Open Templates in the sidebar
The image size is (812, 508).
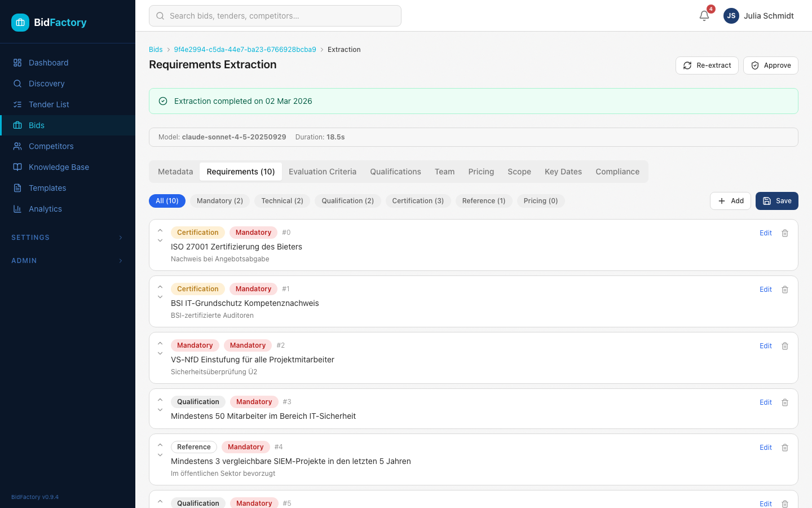[68, 188]
